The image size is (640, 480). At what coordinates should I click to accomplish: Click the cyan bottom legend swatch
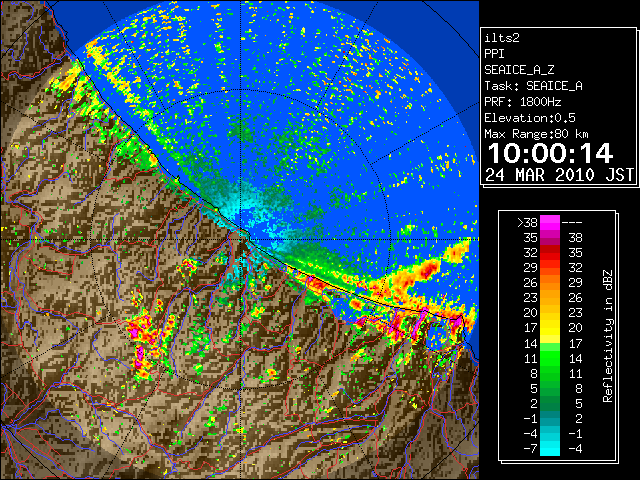550,448
